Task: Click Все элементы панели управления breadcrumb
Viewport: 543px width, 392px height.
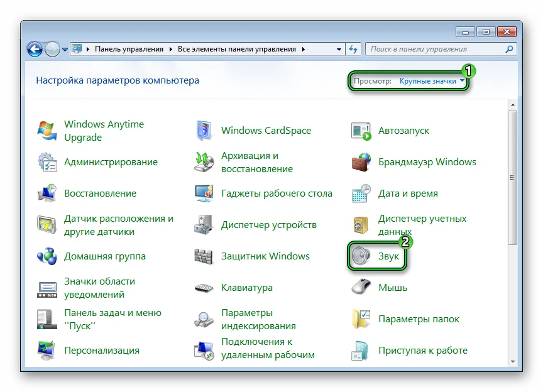Action: pyautogui.click(x=238, y=49)
